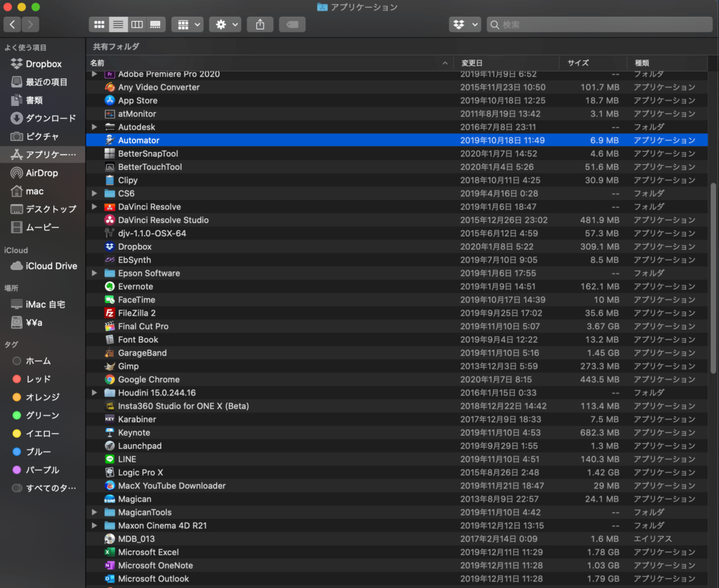Viewport: 719px width, 588px height.
Task: Select the FileZilla 2 app icon
Action: pyautogui.click(x=110, y=313)
